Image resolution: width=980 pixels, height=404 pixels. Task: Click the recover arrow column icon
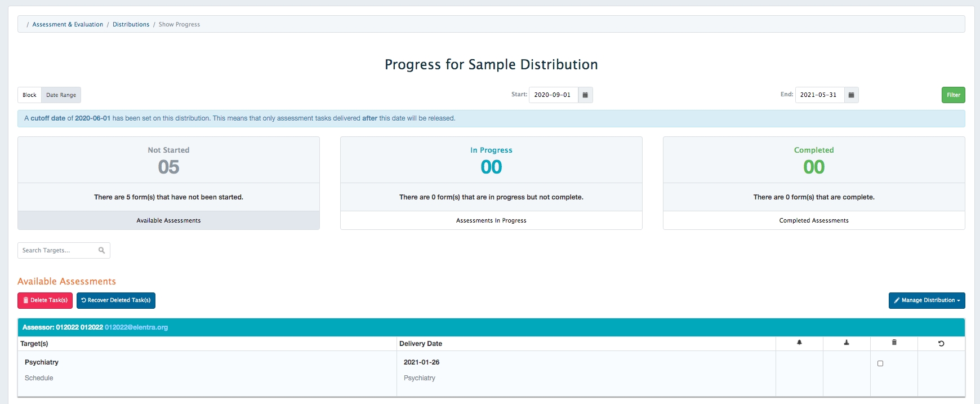941,343
